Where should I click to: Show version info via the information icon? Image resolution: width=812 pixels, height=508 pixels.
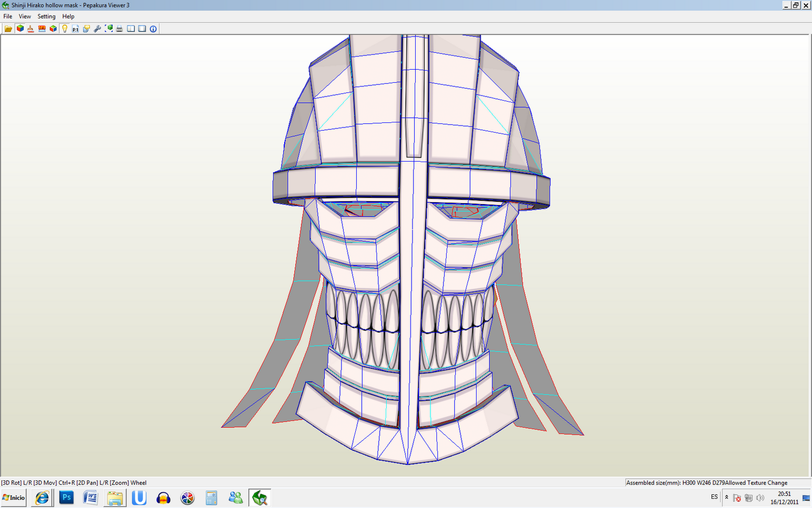152,28
